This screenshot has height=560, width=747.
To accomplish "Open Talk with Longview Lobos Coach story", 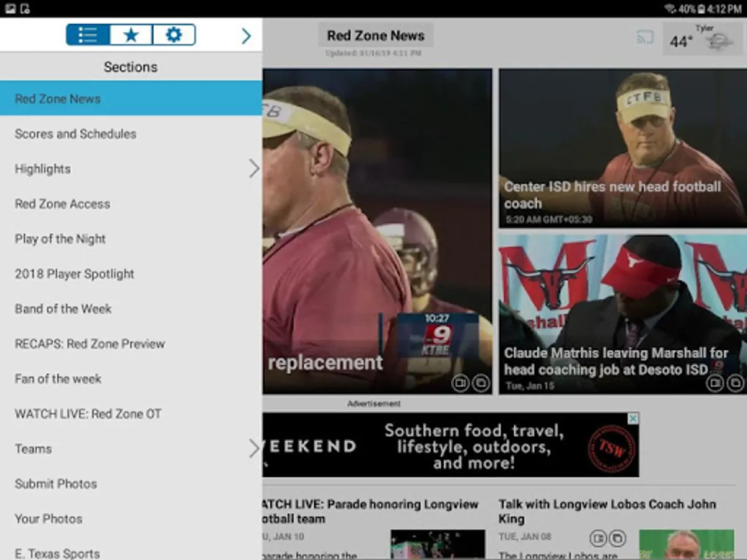I will 608,511.
